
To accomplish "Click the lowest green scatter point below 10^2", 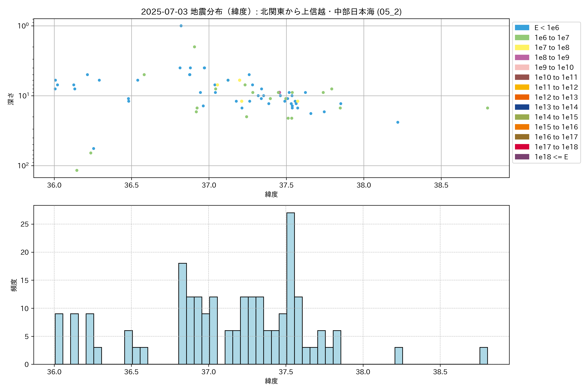I will 77,170.
